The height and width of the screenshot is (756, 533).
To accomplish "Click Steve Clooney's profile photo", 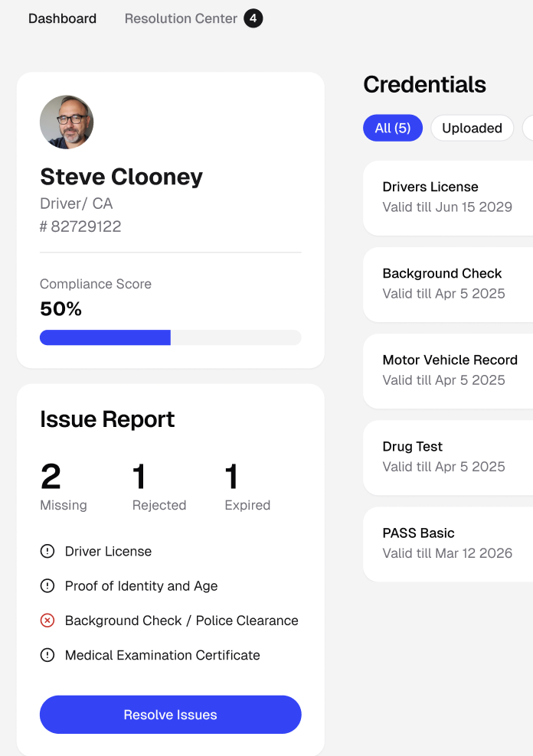I will pyautogui.click(x=67, y=122).
